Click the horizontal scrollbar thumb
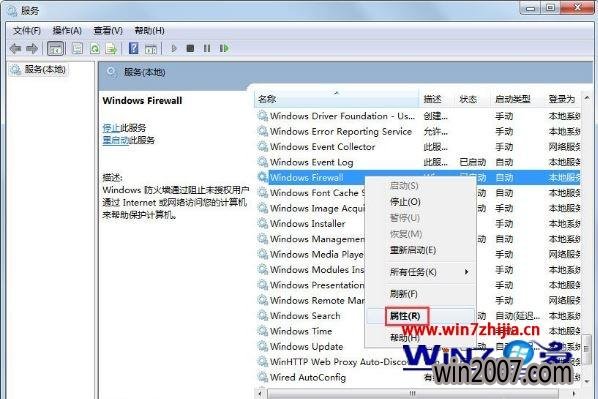The width and height of the screenshot is (598, 399). coord(413,393)
